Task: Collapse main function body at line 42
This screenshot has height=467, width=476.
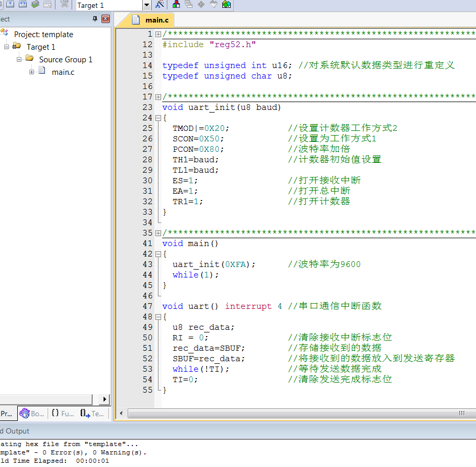Action: 158,254
